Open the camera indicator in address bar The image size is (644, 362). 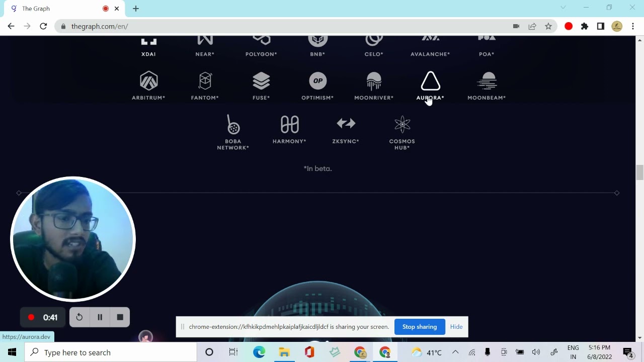coord(516,26)
